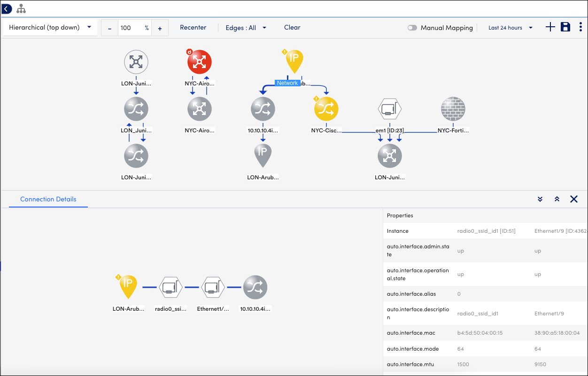Increase zoom with the plus button
Viewport: 588px width, 376px height.
[160, 28]
